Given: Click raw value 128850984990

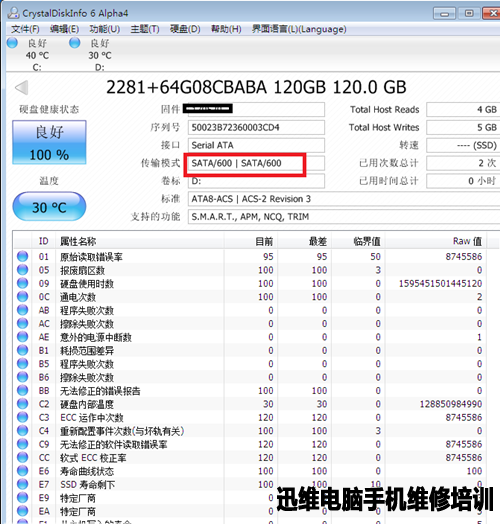Looking at the screenshot, I should coord(451,404).
